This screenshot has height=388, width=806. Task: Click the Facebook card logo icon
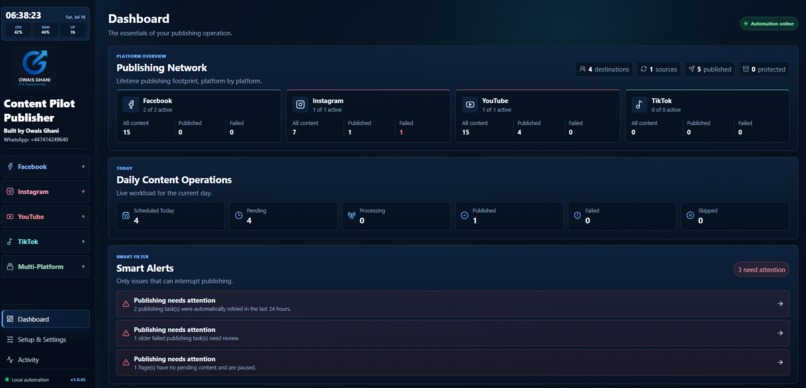pos(131,105)
